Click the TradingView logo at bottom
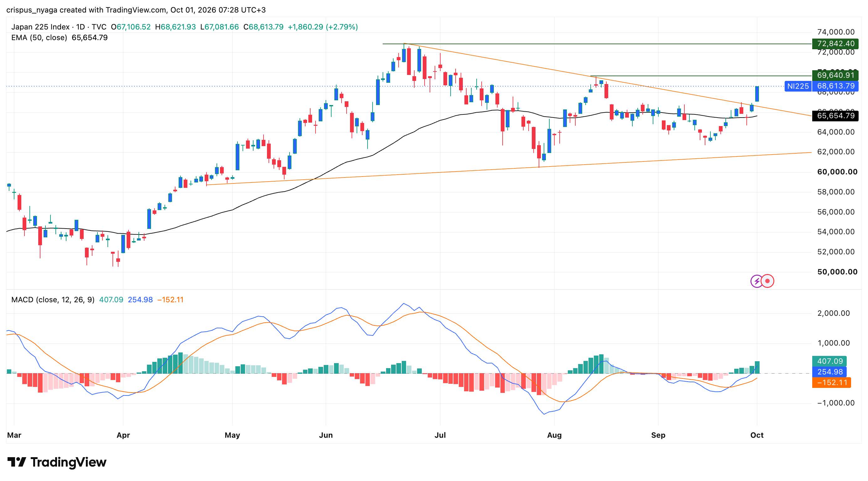 [57, 462]
